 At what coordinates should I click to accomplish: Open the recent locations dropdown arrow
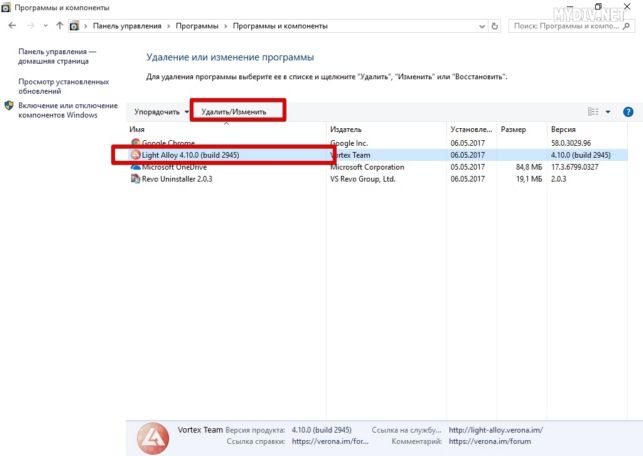point(46,26)
